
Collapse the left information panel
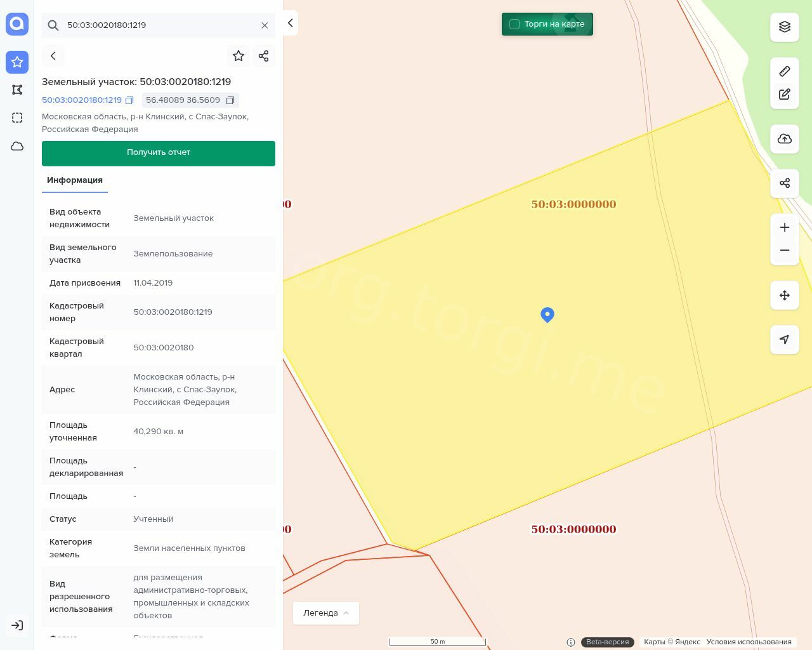[290, 23]
